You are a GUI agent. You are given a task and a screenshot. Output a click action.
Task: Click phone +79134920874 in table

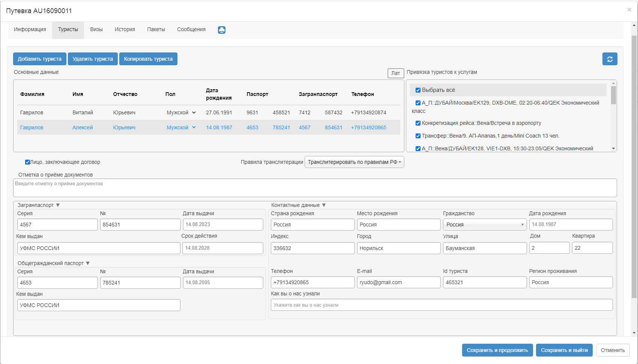click(369, 112)
